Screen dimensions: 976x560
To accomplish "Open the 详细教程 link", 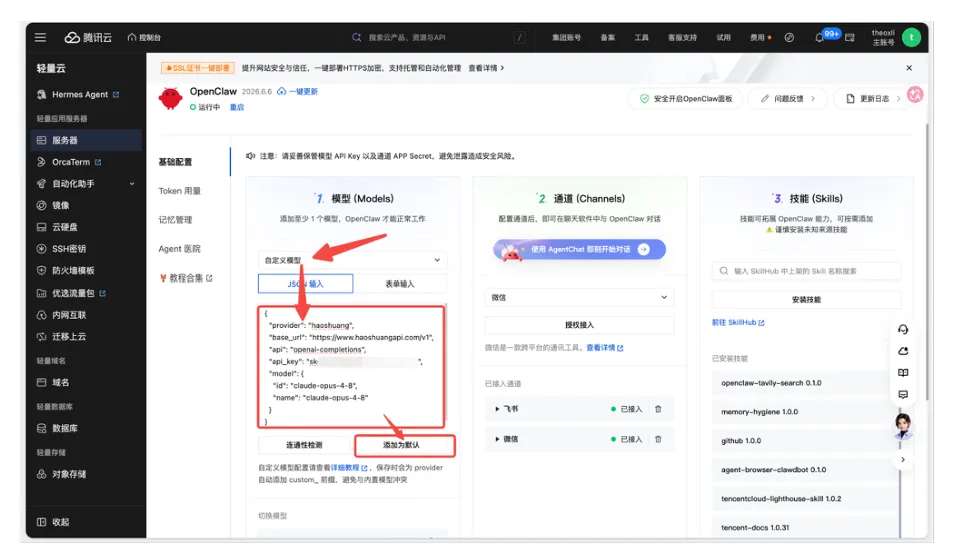I will tap(349, 467).
